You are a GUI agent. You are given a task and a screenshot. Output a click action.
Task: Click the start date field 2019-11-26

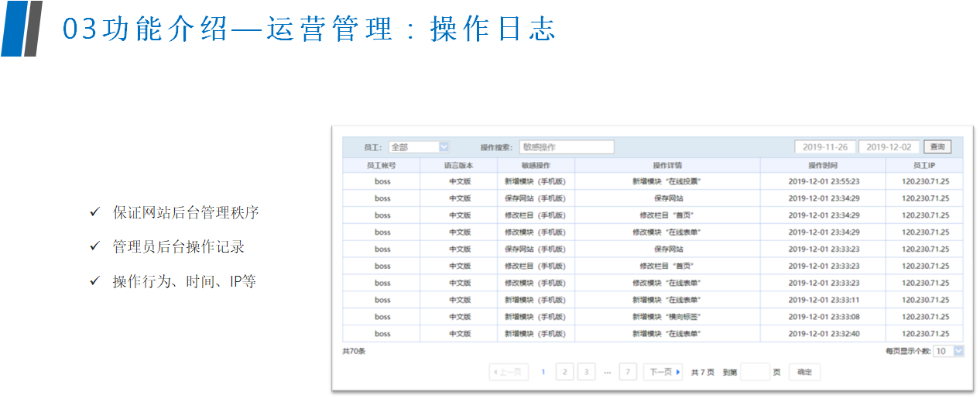(824, 146)
